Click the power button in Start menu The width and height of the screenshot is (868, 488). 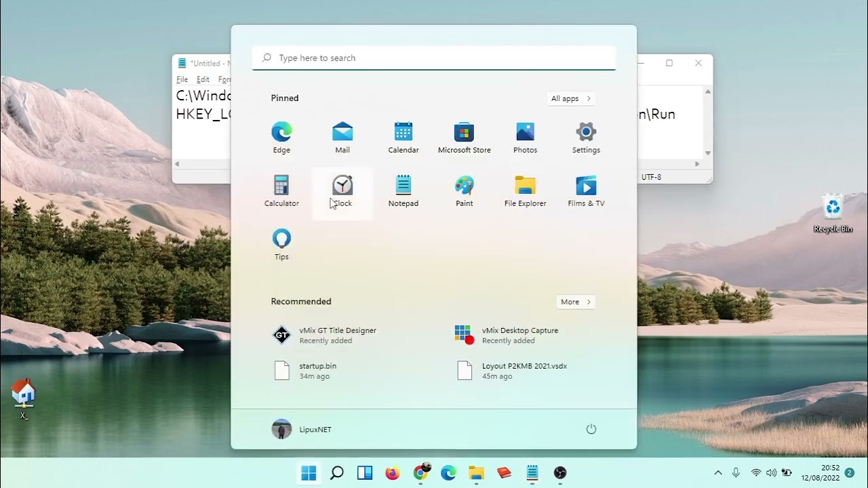[x=591, y=429]
